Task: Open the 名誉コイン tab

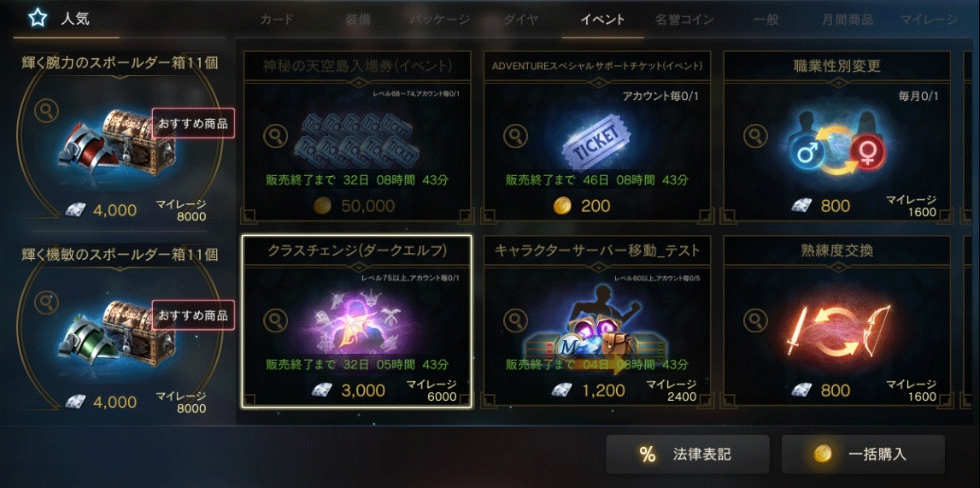Action: (x=684, y=20)
